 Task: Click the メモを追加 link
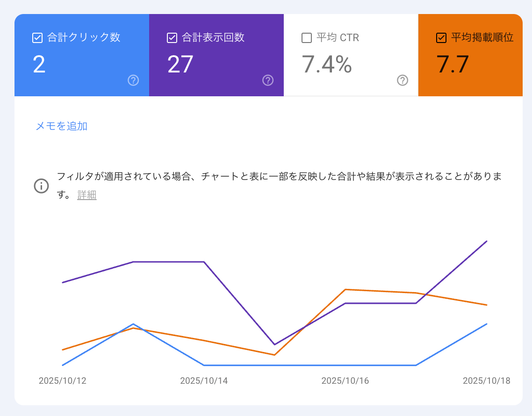62,126
